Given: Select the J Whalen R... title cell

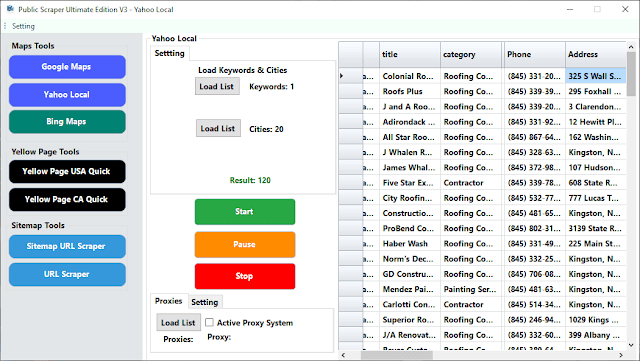Looking at the screenshot, I should [410, 152].
